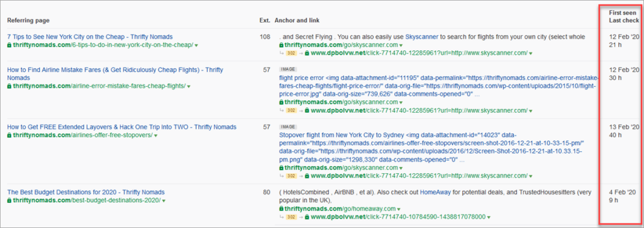Viewport: 644px width, 228px height.
Task: Open the caret after the dpbolvw.net link in the New York City row
Action: point(531,54)
